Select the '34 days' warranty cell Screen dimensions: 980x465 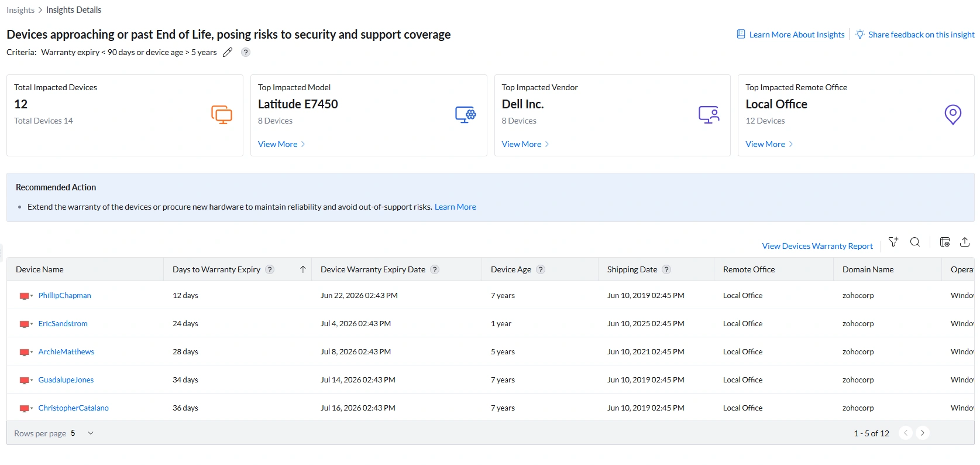(x=185, y=380)
